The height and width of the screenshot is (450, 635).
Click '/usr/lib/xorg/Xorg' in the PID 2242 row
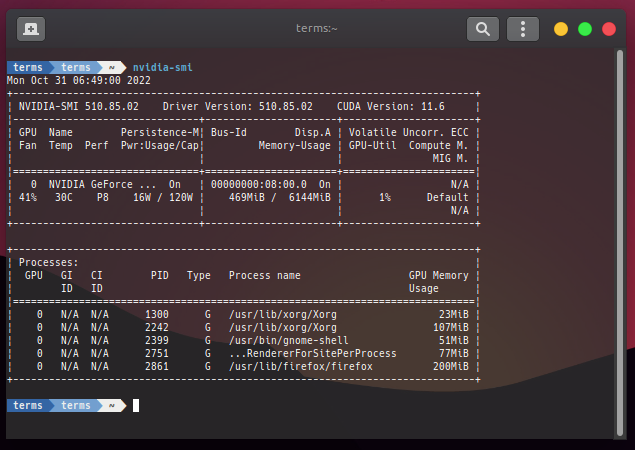click(283, 327)
